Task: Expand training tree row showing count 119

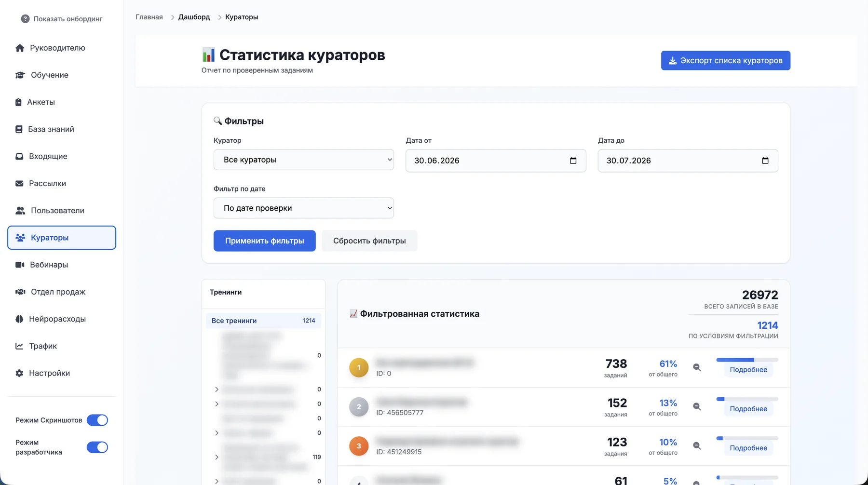Action: click(217, 457)
